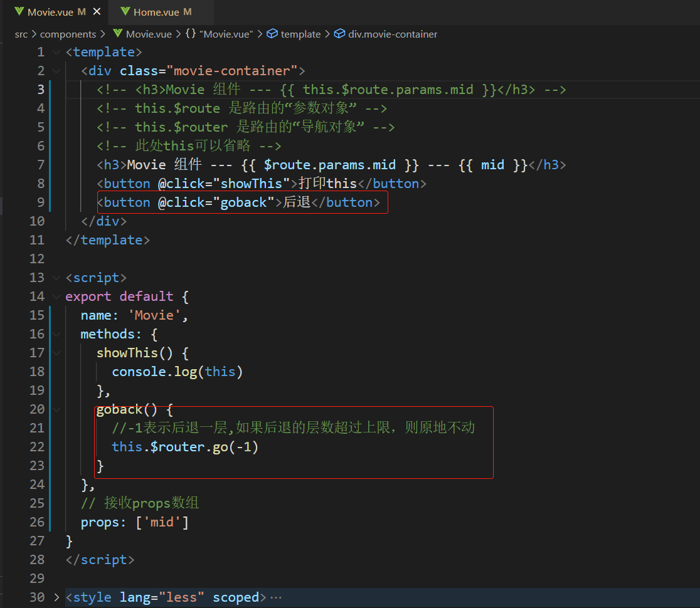The width and height of the screenshot is (700, 608).
Task: Collapse goback fold at line 20
Action: tap(56, 409)
